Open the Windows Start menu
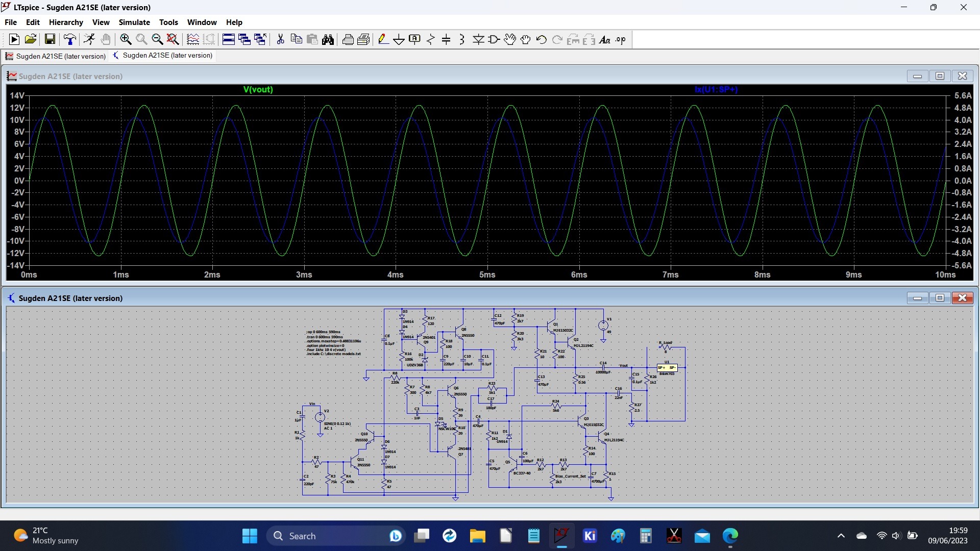The height and width of the screenshot is (551, 980). coord(250,536)
